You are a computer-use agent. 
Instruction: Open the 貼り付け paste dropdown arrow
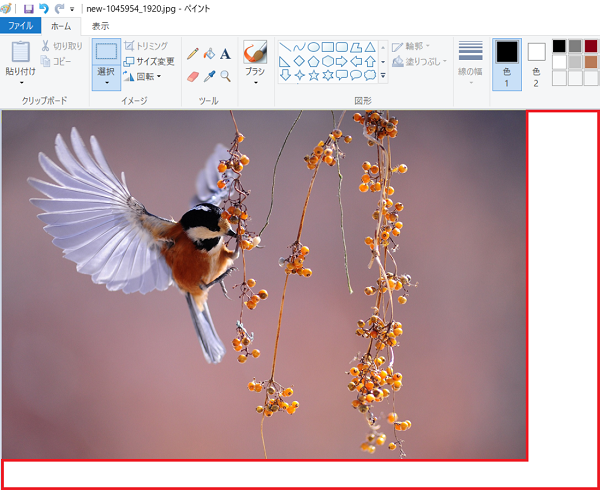(x=21, y=83)
